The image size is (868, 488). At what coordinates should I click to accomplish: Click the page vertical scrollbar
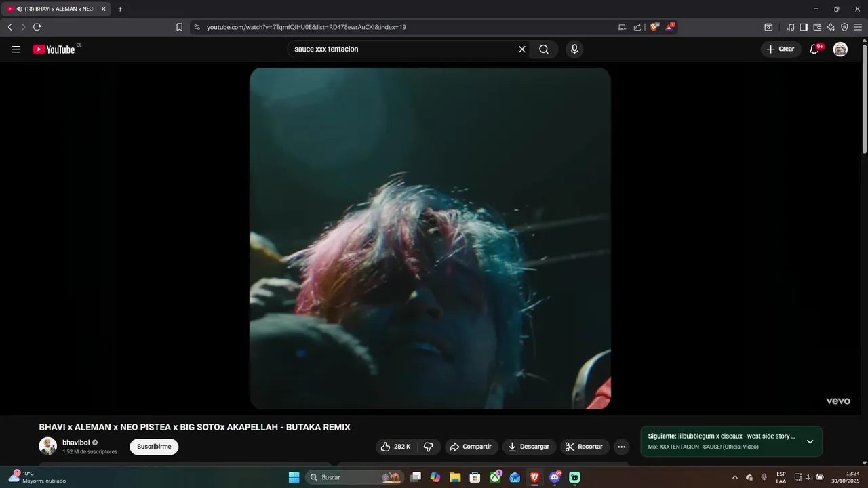(864, 98)
